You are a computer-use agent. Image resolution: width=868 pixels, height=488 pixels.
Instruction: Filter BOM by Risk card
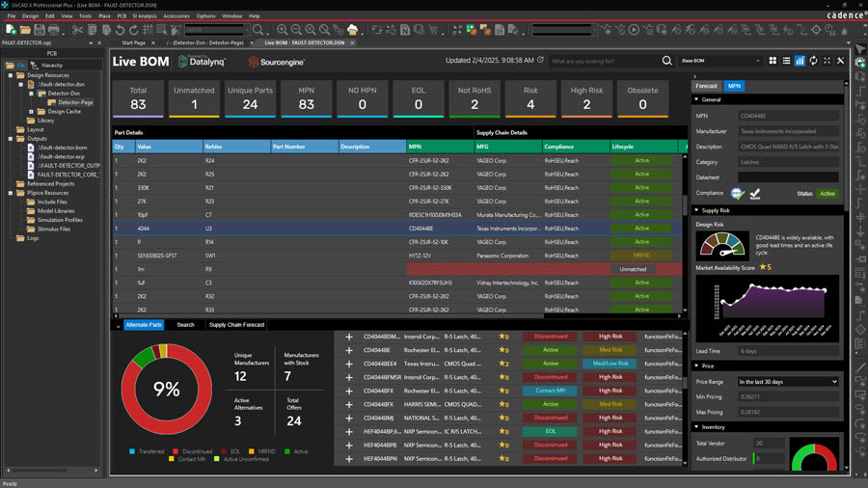click(x=530, y=98)
